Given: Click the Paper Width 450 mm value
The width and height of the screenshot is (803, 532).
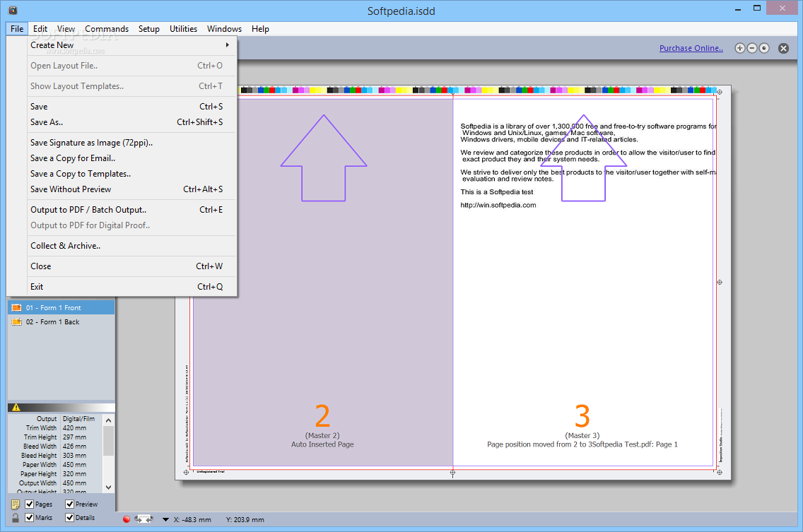Looking at the screenshot, I should [x=75, y=465].
